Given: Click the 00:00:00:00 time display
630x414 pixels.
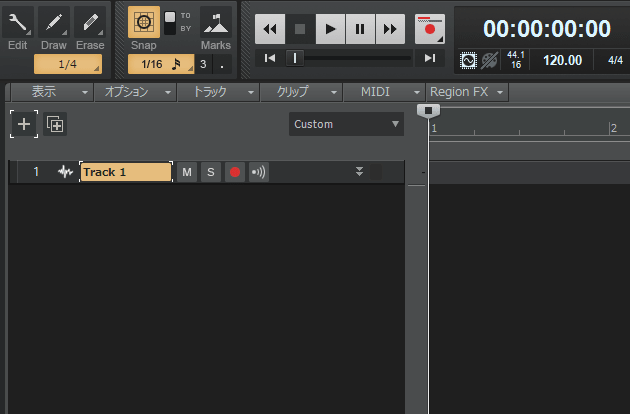Looking at the screenshot, I should [x=547, y=29].
